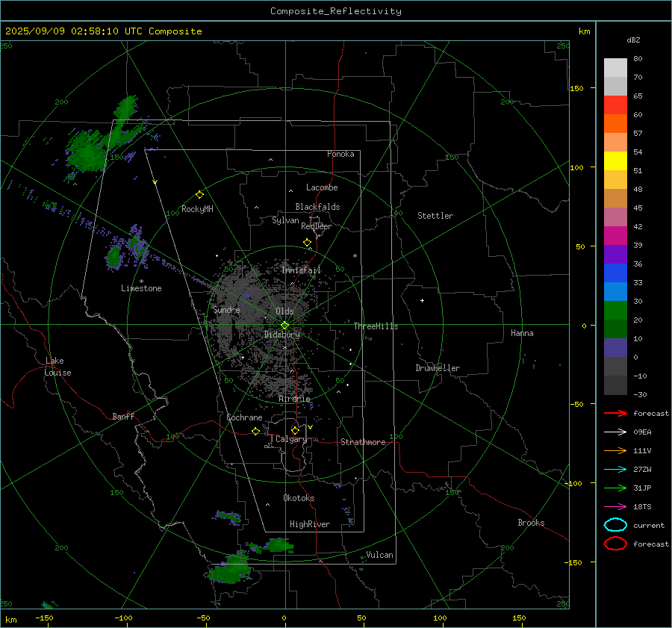Click the cyan current ellipse icon
The width and height of the screenshot is (672, 628).
(615, 525)
